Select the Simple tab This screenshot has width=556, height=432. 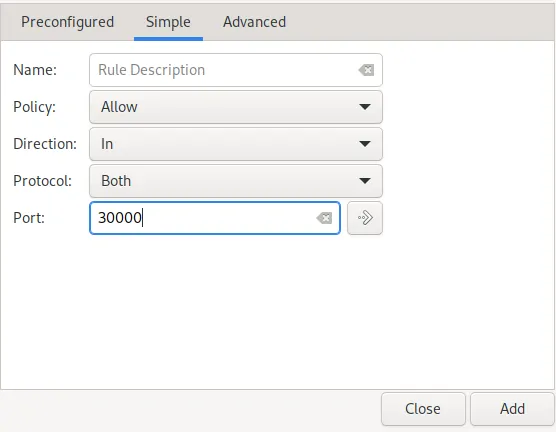[x=168, y=22]
